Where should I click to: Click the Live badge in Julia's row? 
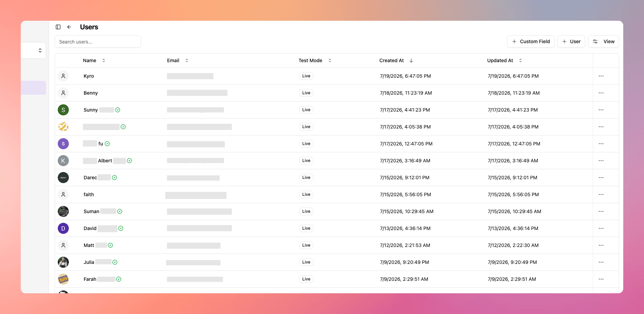click(x=306, y=262)
